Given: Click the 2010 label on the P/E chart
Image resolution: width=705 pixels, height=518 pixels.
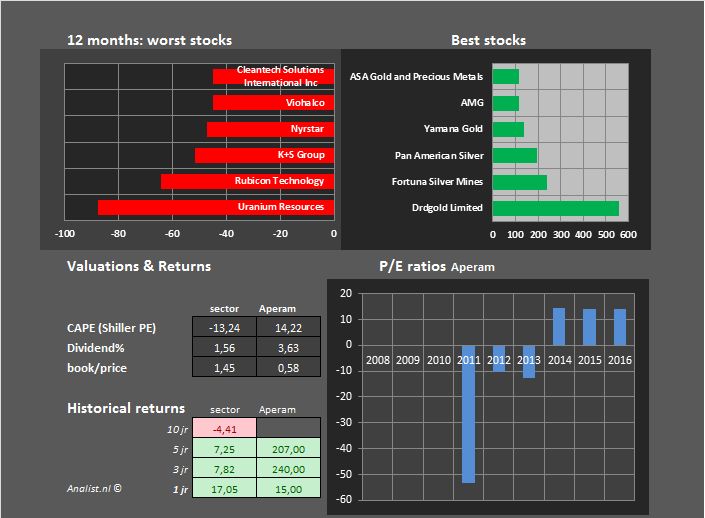Looking at the screenshot, I should (x=438, y=360).
